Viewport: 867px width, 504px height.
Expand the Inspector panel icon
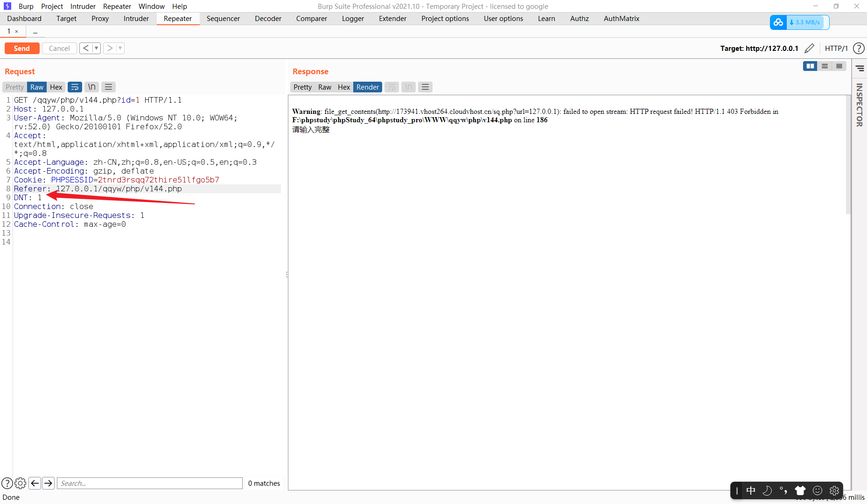(x=860, y=69)
